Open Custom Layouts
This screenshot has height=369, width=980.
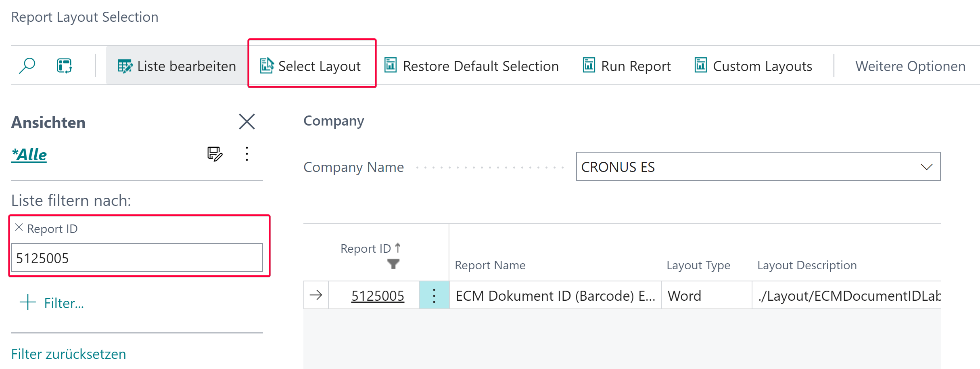point(753,66)
